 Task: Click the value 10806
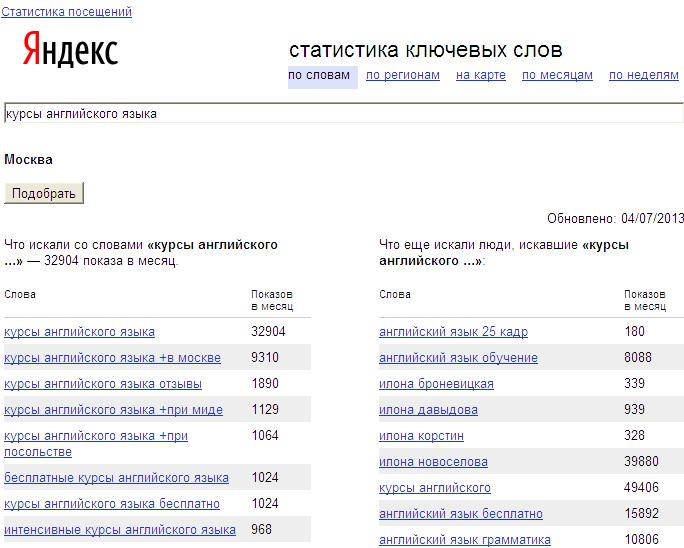coord(641,540)
